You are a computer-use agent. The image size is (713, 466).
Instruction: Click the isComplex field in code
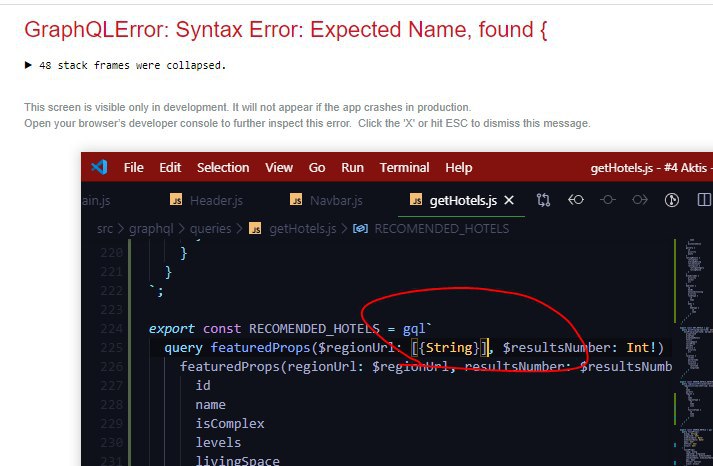pos(230,424)
